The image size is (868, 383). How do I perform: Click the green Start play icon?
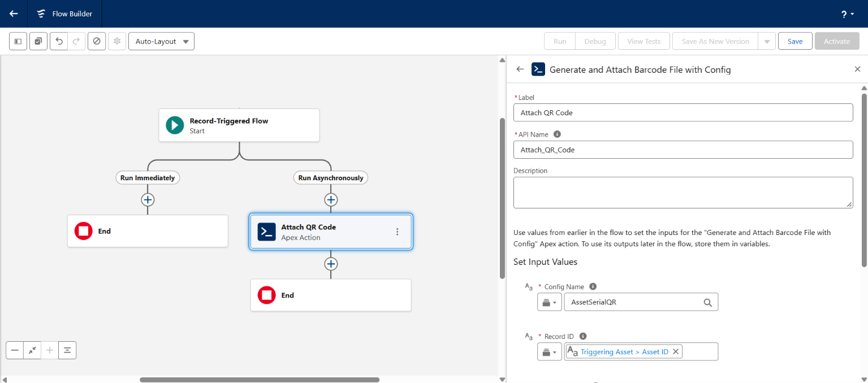pyautogui.click(x=175, y=125)
